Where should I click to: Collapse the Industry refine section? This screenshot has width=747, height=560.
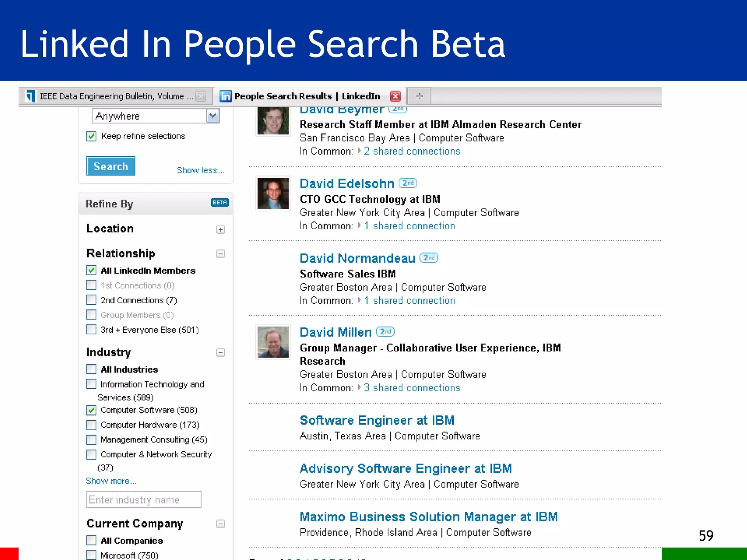(220, 353)
